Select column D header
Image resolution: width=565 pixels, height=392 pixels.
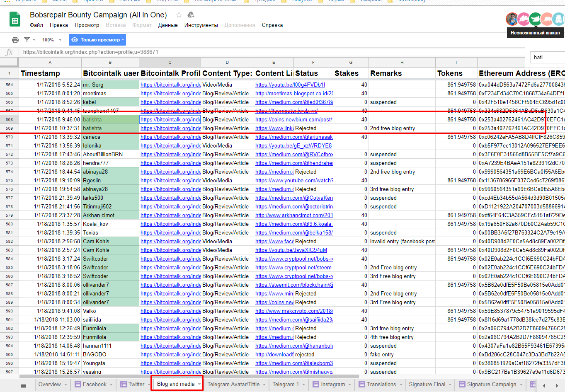tap(227, 62)
